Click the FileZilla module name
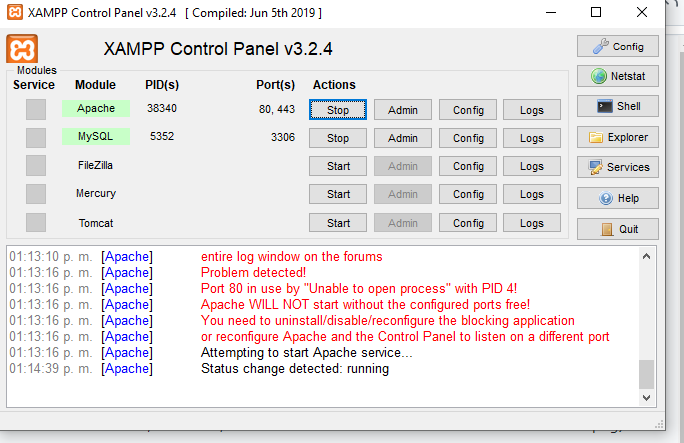The height and width of the screenshot is (443, 684). (x=96, y=165)
